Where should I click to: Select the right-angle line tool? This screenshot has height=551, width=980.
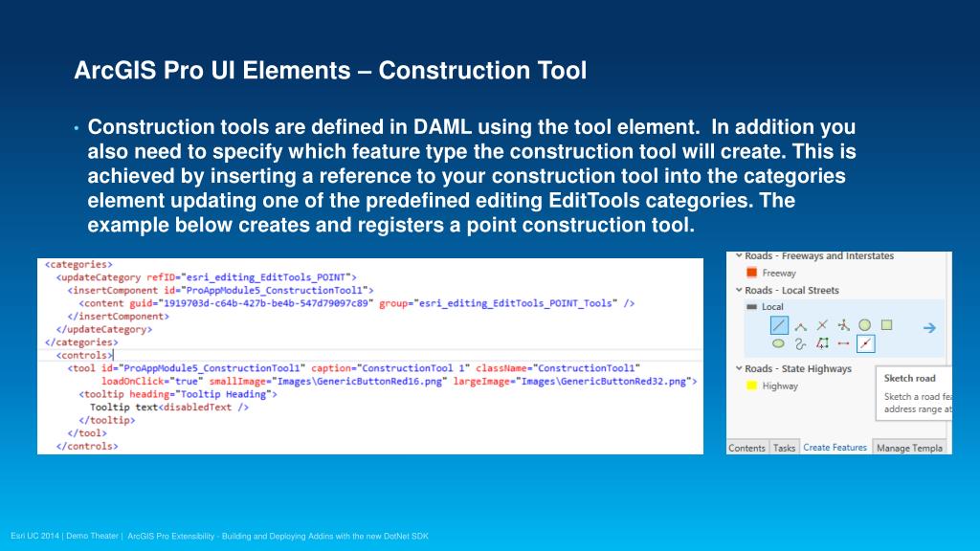point(801,325)
